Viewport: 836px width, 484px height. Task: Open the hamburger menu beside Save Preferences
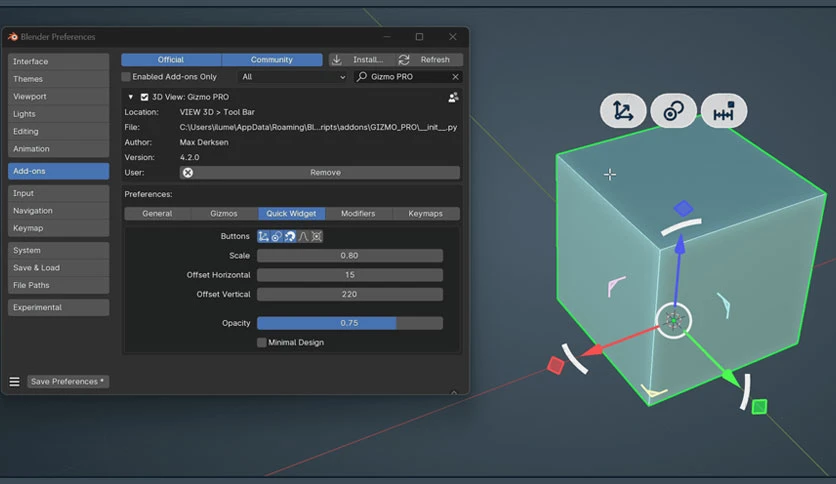[14, 382]
